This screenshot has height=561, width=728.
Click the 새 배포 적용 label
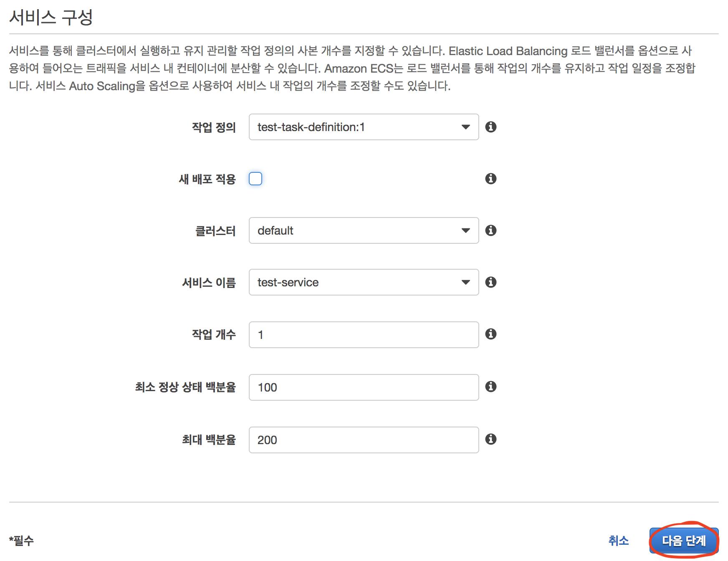(207, 179)
